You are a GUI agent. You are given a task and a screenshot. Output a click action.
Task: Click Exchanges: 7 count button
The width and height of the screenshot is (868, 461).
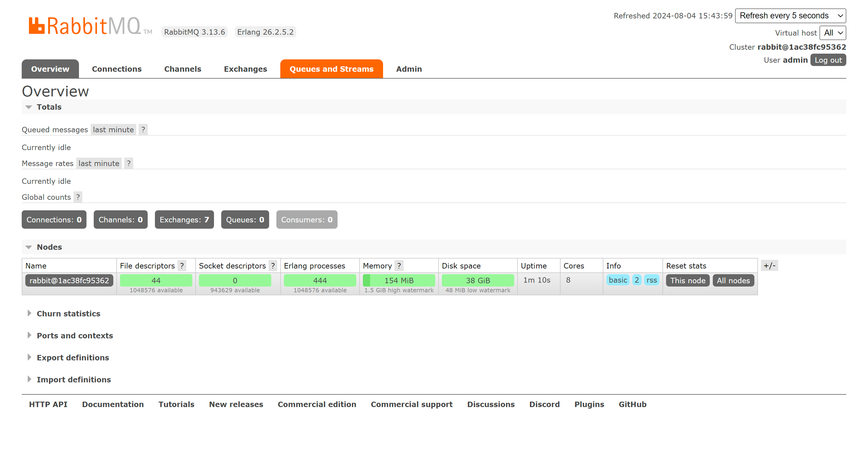click(184, 220)
